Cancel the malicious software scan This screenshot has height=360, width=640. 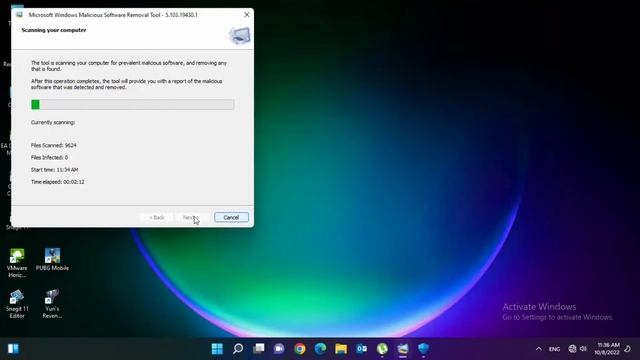[x=231, y=218]
